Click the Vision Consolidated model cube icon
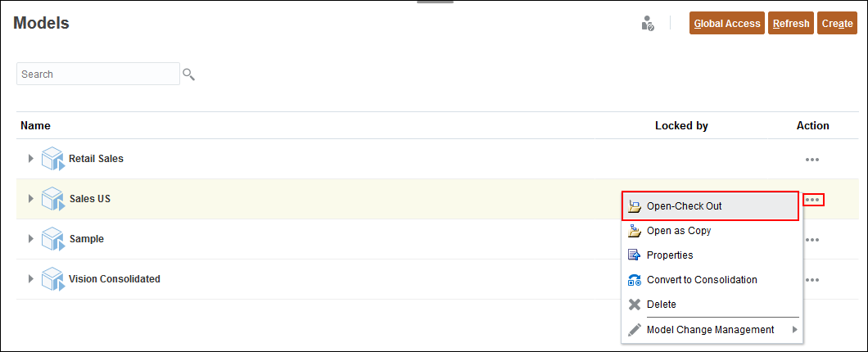Screen dimensions: 868x352 pos(52,279)
